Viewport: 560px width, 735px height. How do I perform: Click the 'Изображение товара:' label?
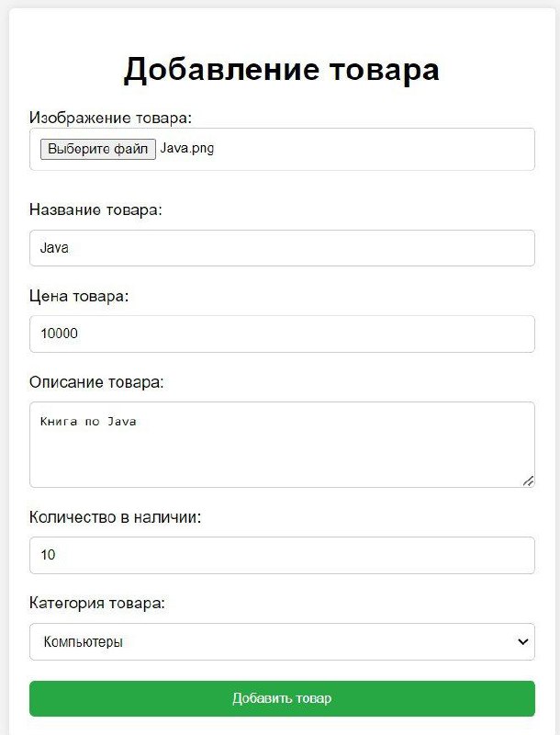coord(110,118)
